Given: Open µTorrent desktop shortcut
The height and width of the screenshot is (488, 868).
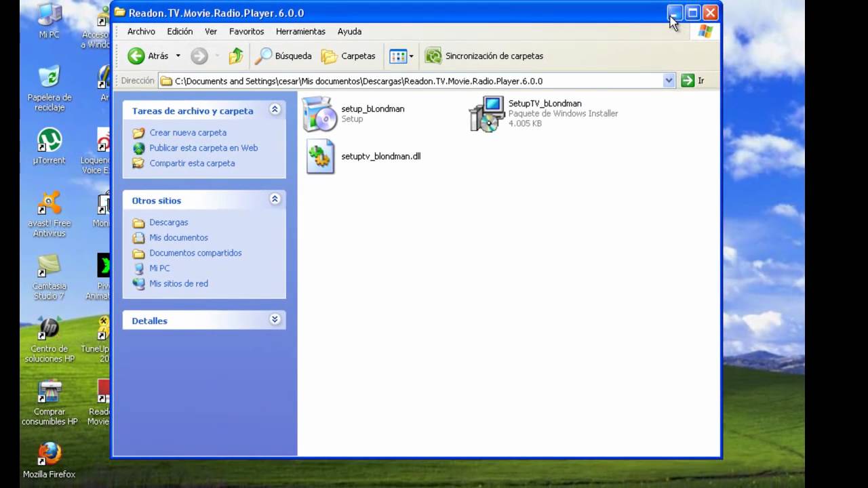Looking at the screenshot, I should (x=49, y=146).
